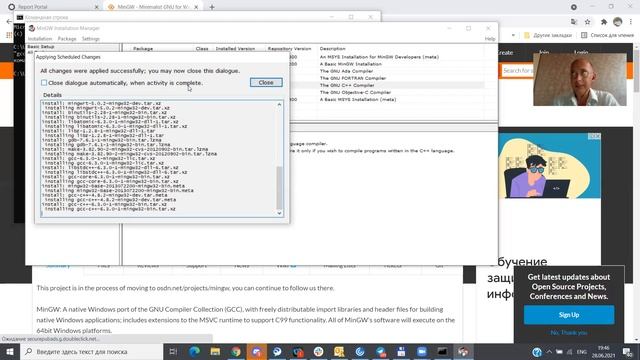The height and width of the screenshot is (360, 640).
Task: Select 'The GNU FORTRAN Compiler' package row
Action: [x=353, y=78]
